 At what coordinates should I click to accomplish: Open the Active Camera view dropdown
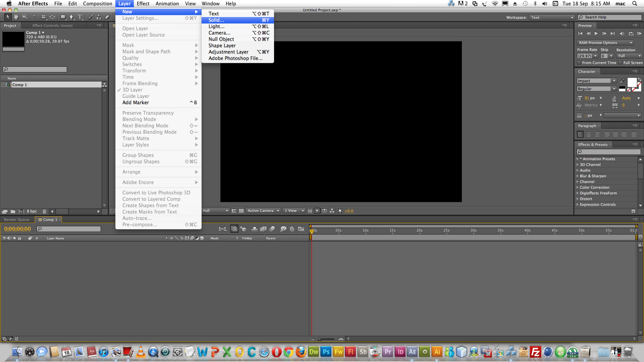click(263, 210)
